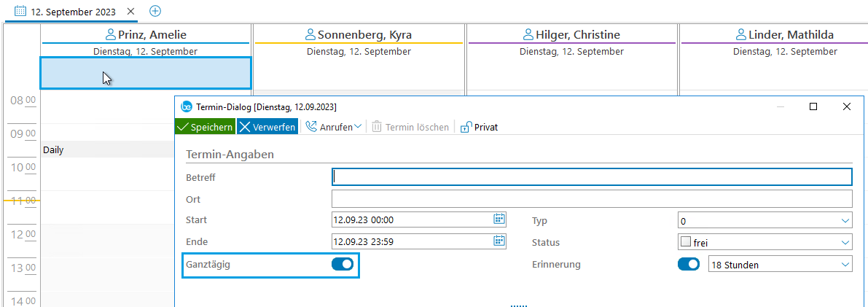Click into the Betreff input field
The width and height of the screenshot is (868, 307).
[591, 177]
